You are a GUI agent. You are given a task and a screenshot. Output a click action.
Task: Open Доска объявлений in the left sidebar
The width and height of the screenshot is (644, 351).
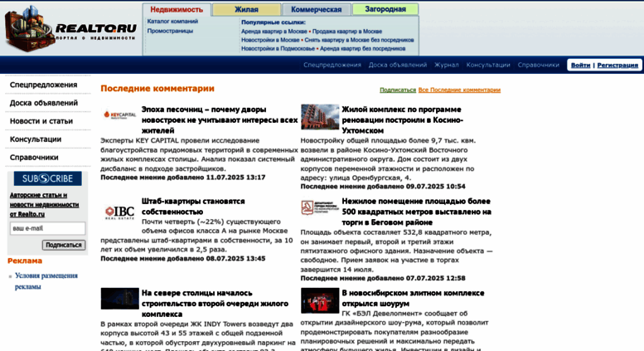(44, 103)
